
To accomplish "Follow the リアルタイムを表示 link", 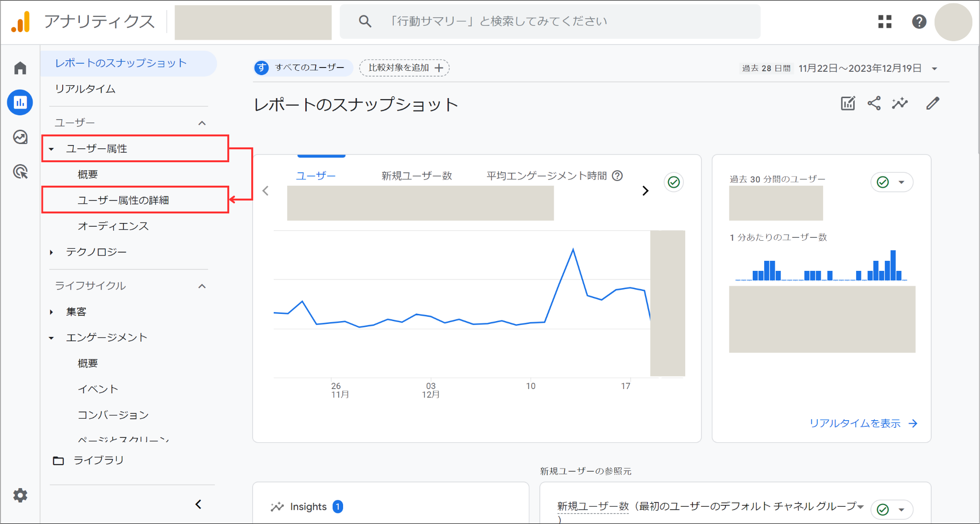I will coord(863,423).
